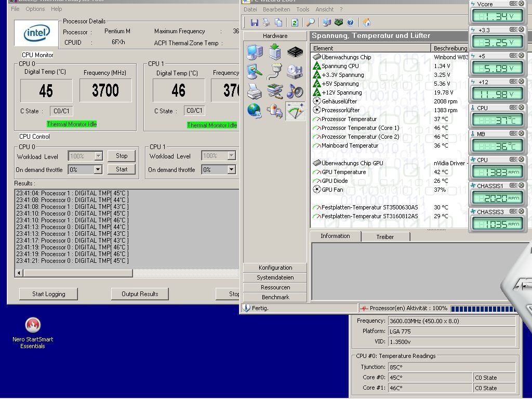Viewport: 532px width, 399px height.
Task: Click the green Refresh icon in PC Wizard toolbar
Action: tap(295, 22)
